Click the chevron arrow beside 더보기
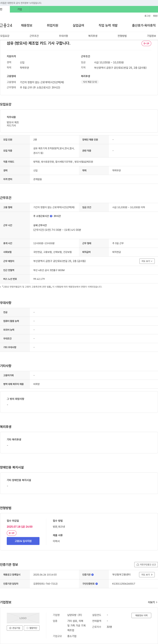Screen dimensions: 158x644 coord(157,602)
